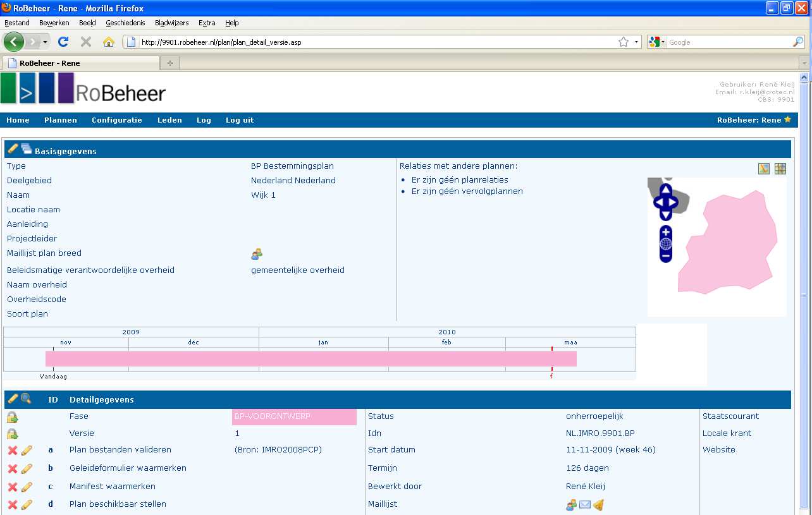Open the Firefox history dropdown arrow next to Forward
Image resolution: width=812 pixels, height=515 pixels.
point(46,42)
